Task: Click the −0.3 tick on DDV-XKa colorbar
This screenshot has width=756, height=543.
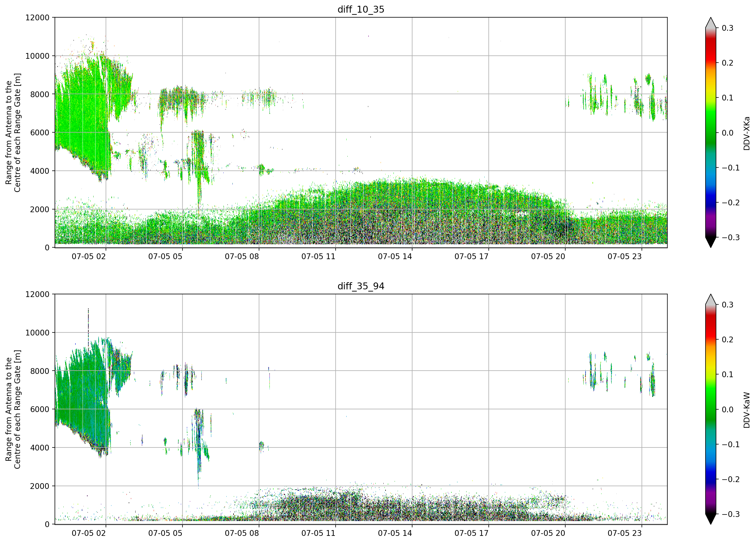Action: [x=731, y=237]
